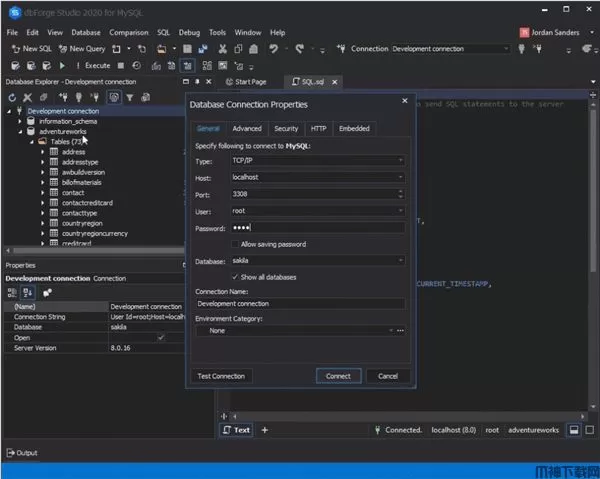Click the Refresh icon in Database Explorer
Viewport: 600px width, 479px height.
(x=12, y=97)
